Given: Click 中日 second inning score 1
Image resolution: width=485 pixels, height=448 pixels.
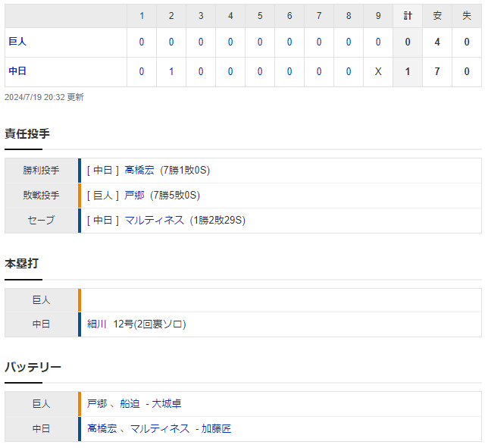Looking at the screenshot, I should [171, 72].
